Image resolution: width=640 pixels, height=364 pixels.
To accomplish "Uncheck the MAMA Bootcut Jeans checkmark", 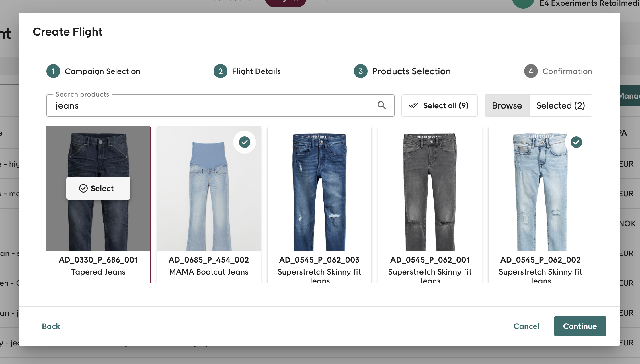I will pyautogui.click(x=245, y=142).
